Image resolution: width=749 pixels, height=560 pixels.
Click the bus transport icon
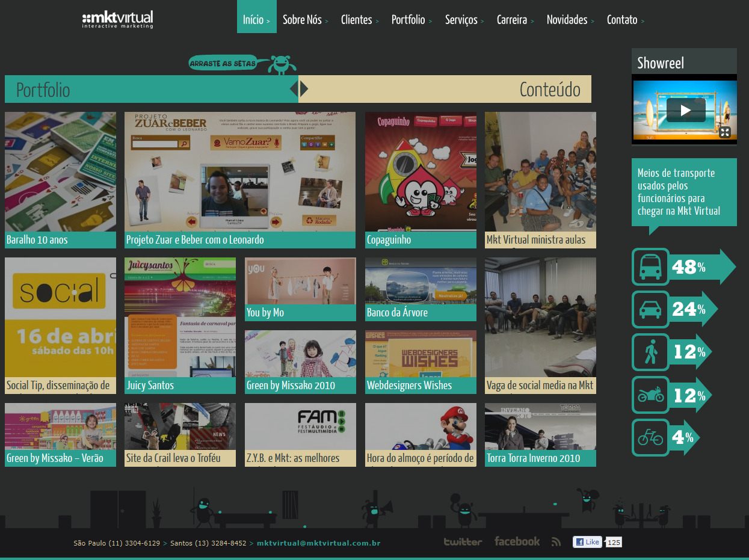pyautogui.click(x=650, y=266)
